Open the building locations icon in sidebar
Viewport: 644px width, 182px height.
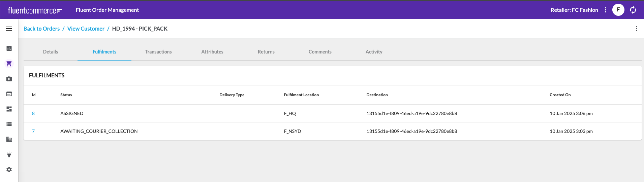click(9, 139)
